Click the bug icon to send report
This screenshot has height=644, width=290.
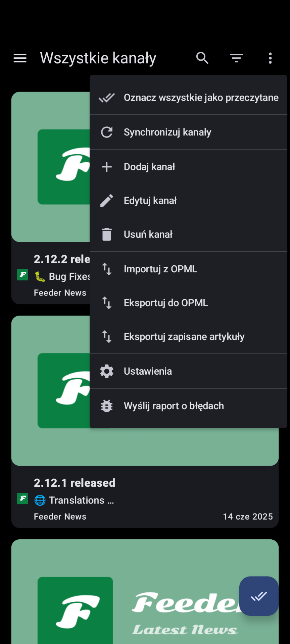[x=107, y=406]
